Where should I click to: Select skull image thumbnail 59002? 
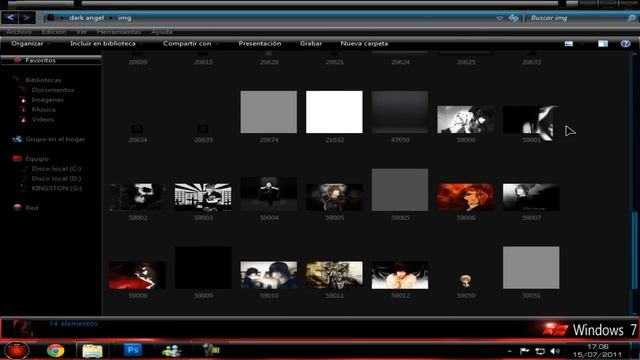coord(138,197)
